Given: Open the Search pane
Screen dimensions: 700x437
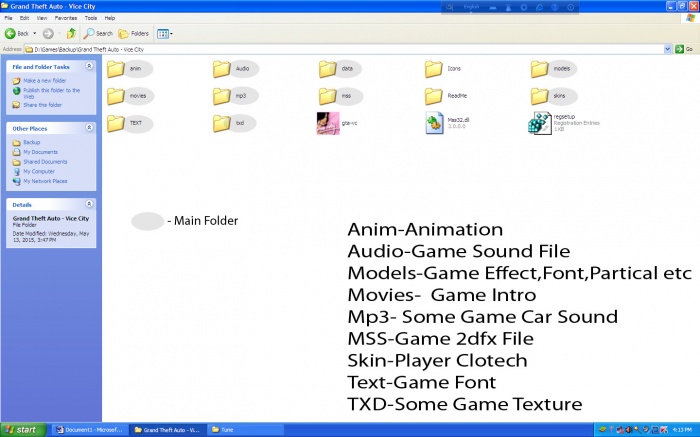Looking at the screenshot, I should point(99,33).
